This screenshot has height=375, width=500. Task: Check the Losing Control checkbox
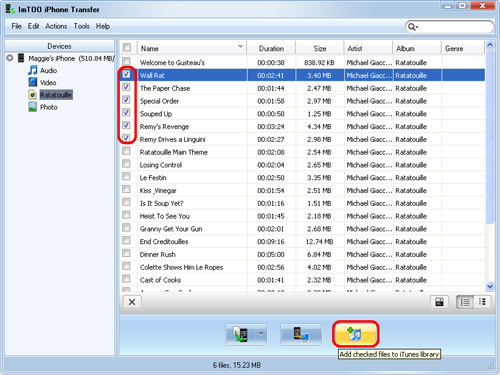(x=126, y=164)
